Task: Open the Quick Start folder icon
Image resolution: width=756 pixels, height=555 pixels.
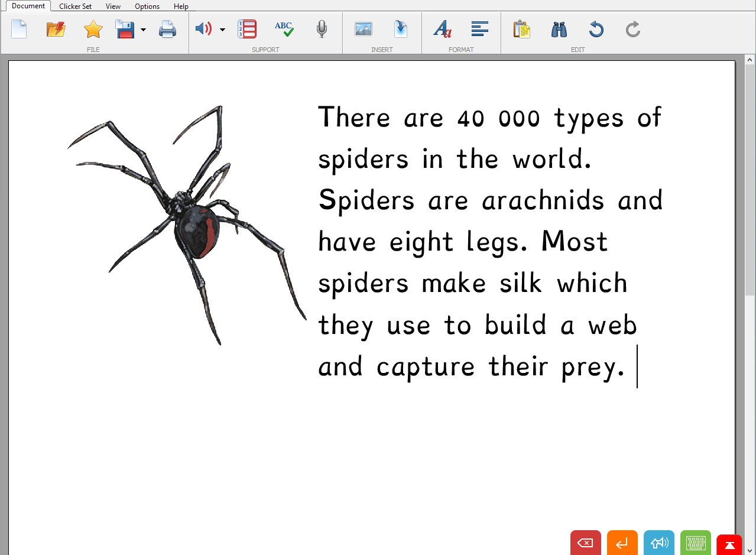Action: click(x=56, y=28)
